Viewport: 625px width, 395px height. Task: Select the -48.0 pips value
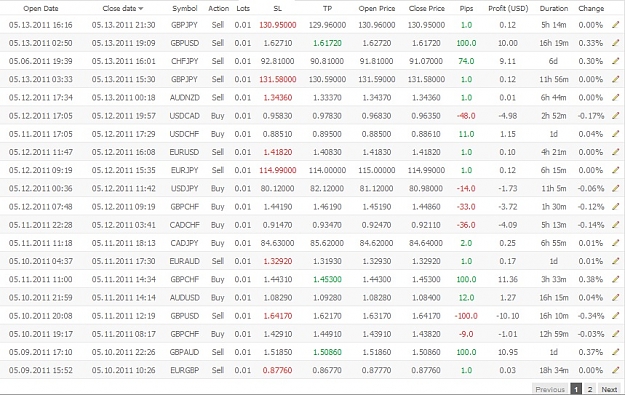[466, 116]
